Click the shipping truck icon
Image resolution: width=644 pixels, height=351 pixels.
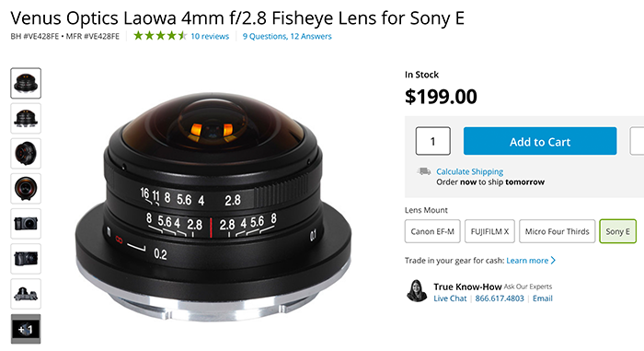tap(424, 171)
